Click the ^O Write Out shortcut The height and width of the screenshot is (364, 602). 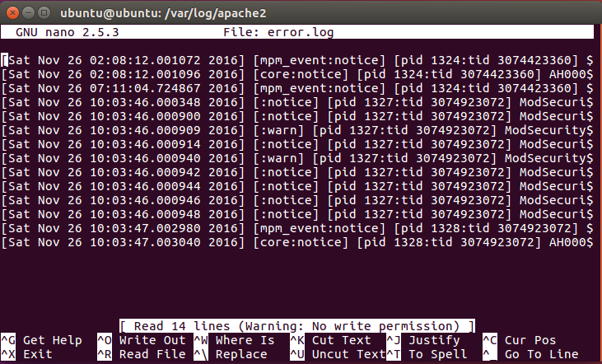point(142,340)
